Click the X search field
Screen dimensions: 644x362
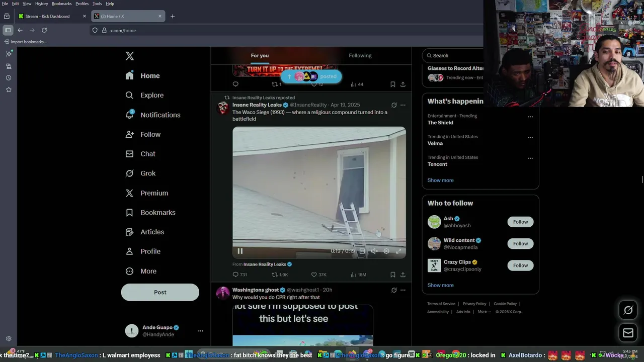(455, 55)
